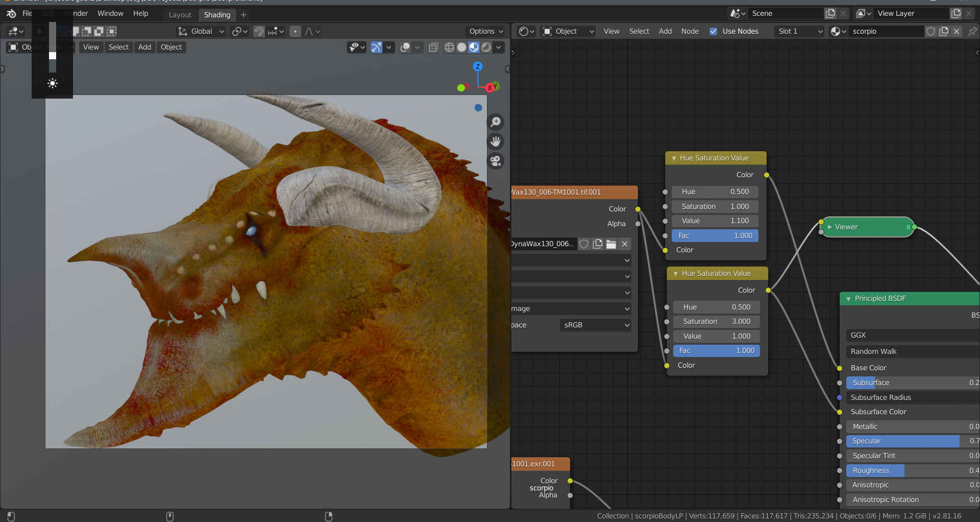Screen dimensions: 980x522
Task: Toggle proportional editing in viewport header
Action: 295,32
